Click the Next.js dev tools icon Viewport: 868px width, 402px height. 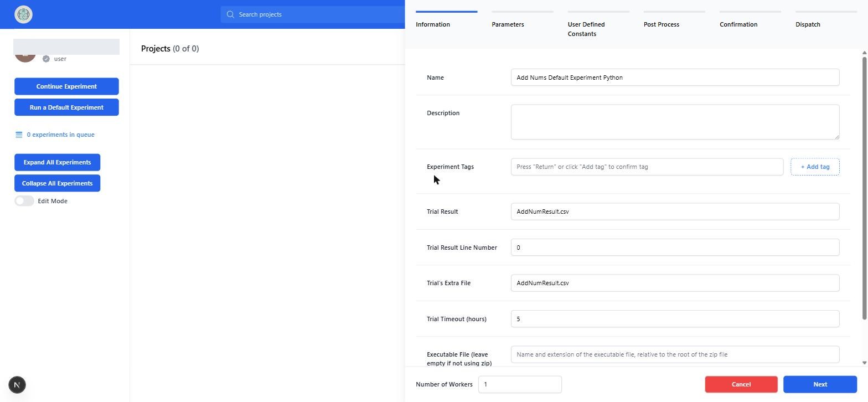point(17,385)
